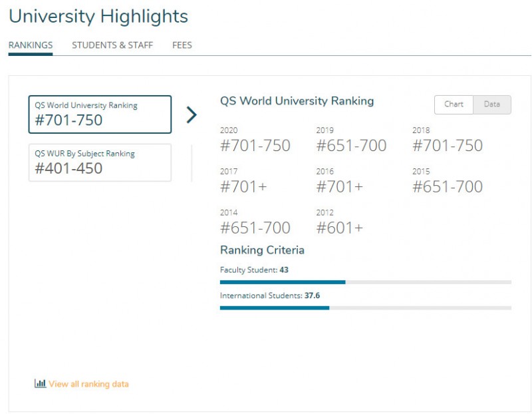Click the 2019 ranking #651-700 entry

tap(351, 145)
